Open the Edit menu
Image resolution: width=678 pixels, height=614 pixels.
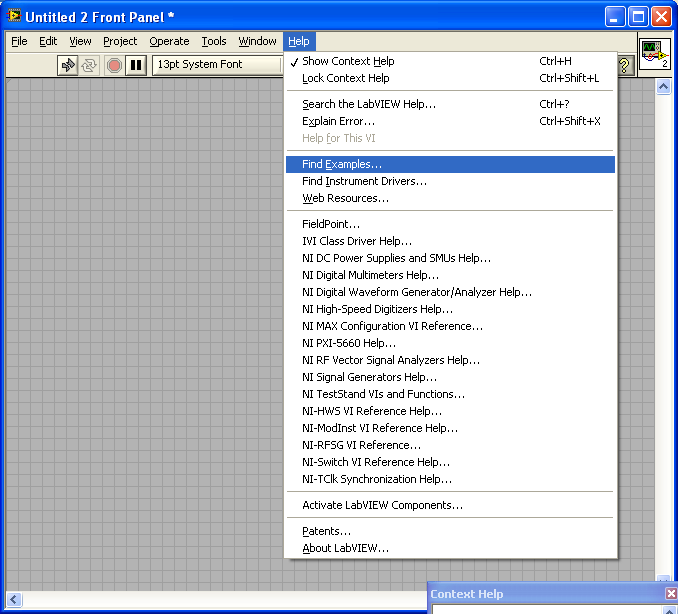click(x=48, y=41)
